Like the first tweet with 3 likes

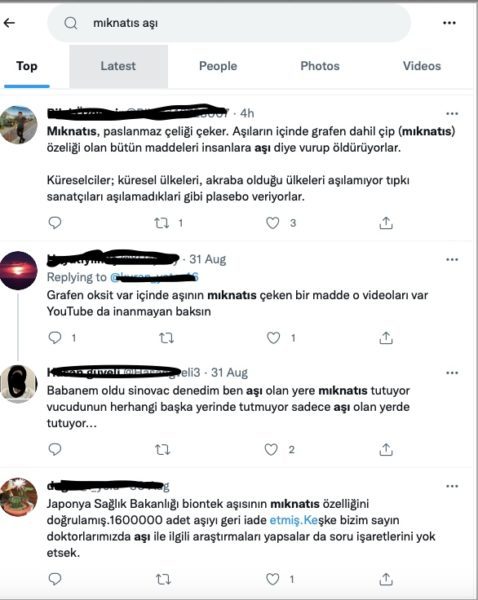tap(272, 223)
